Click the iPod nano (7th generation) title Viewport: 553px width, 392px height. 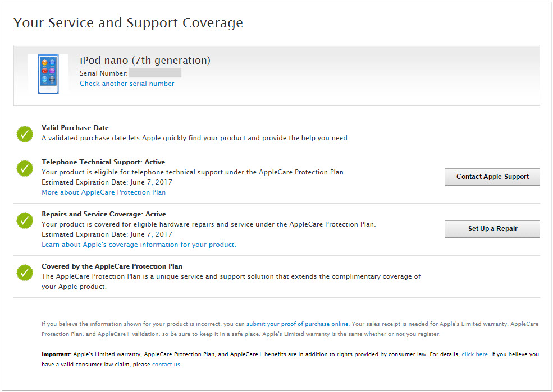tap(145, 60)
